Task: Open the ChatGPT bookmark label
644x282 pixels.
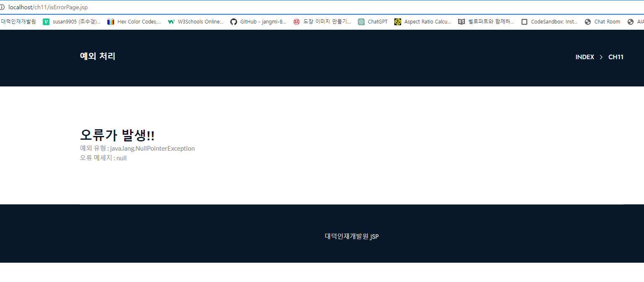Action: [378, 22]
